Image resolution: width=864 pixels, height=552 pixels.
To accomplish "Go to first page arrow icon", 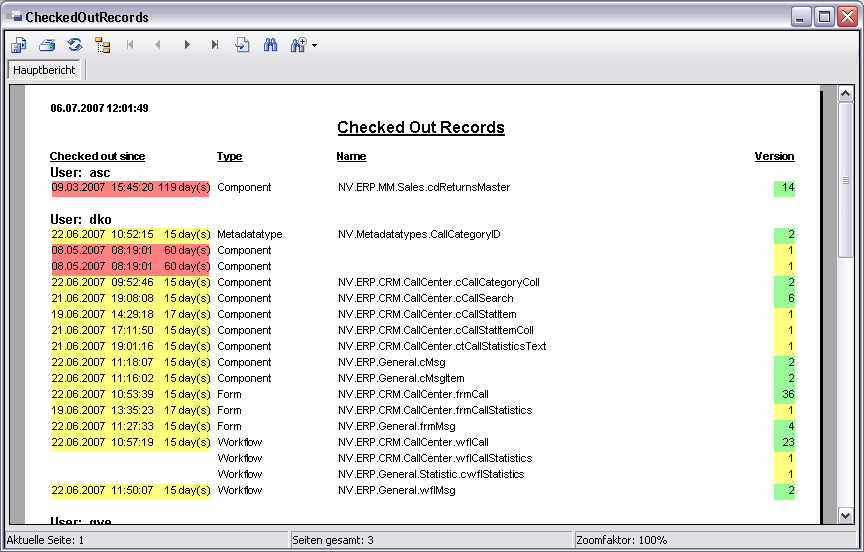I will [x=130, y=45].
